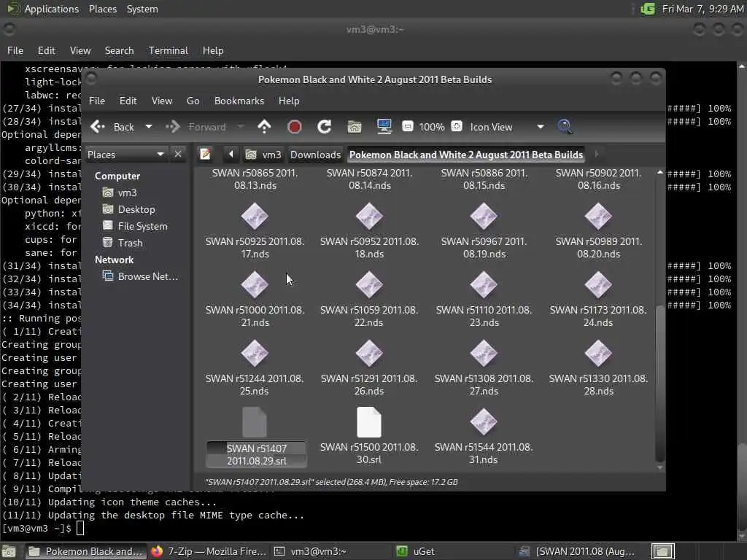Image resolution: width=747 pixels, height=560 pixels.
Task: Open file manager Edit menu
Action: tap(128, 101)
